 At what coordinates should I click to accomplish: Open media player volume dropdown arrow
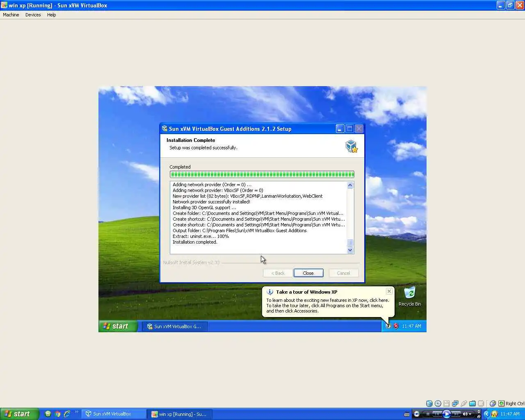(470, 414)
